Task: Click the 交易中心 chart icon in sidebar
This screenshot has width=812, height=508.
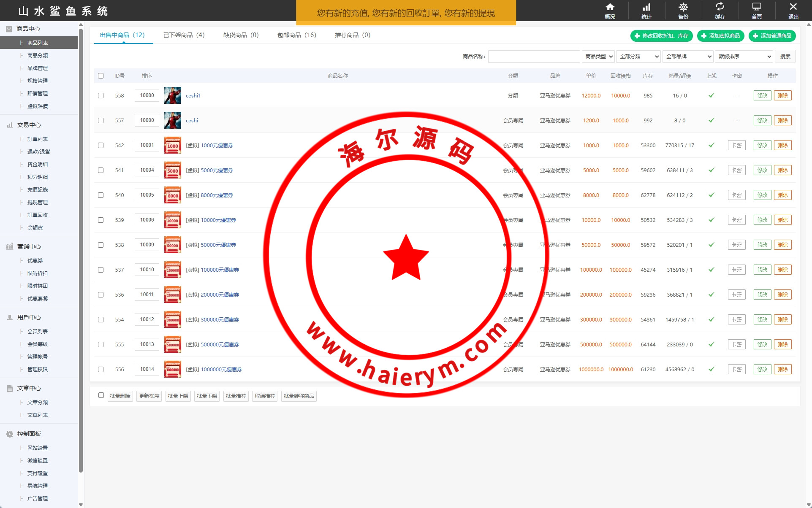Action: (10, 125)
